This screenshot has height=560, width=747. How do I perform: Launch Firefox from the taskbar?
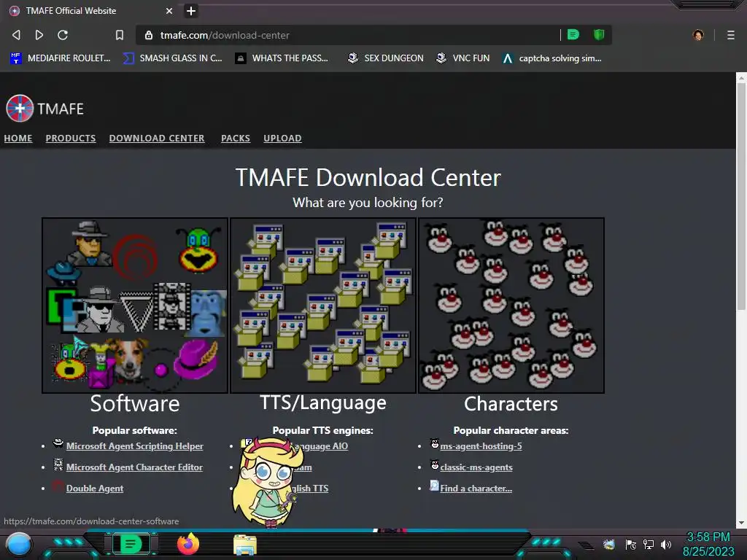pos(188,544)
